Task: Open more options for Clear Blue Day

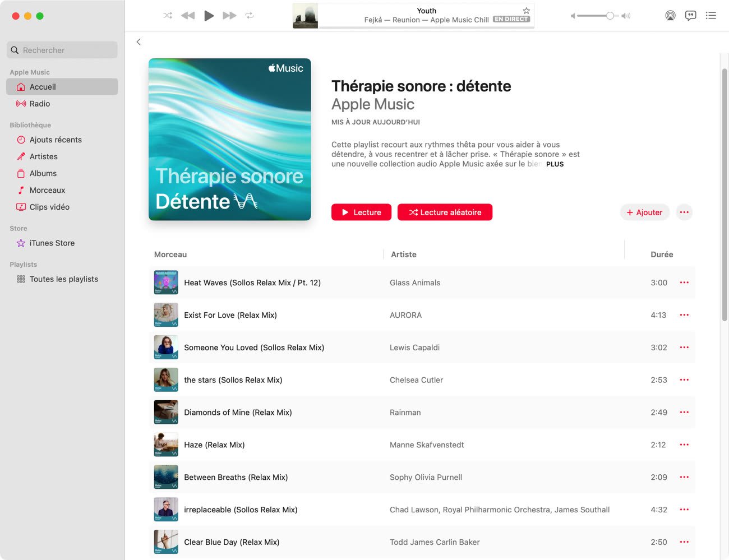Action: tap(684, 542)
